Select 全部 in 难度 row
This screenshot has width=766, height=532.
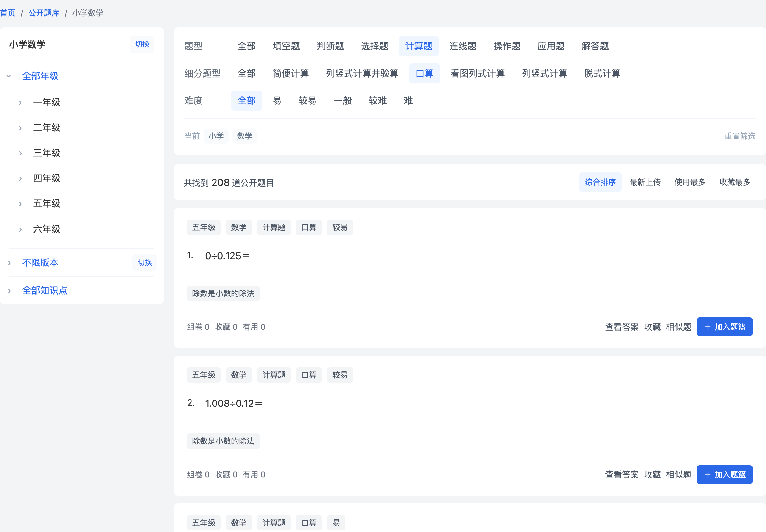246,101
